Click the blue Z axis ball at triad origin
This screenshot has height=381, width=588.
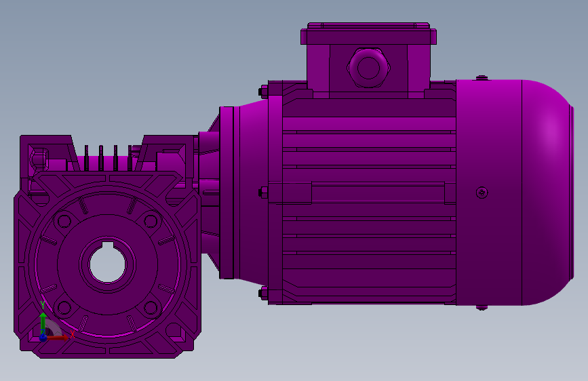click(43, 338)
